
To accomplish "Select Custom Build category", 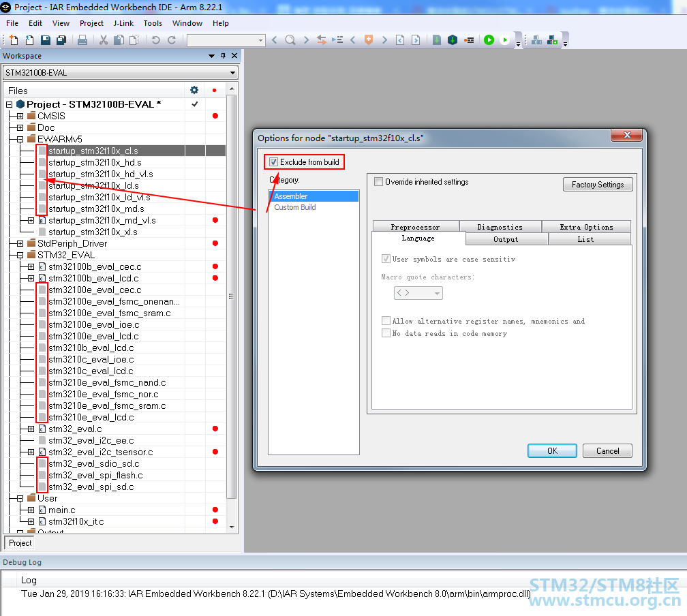I will [295, 207].
